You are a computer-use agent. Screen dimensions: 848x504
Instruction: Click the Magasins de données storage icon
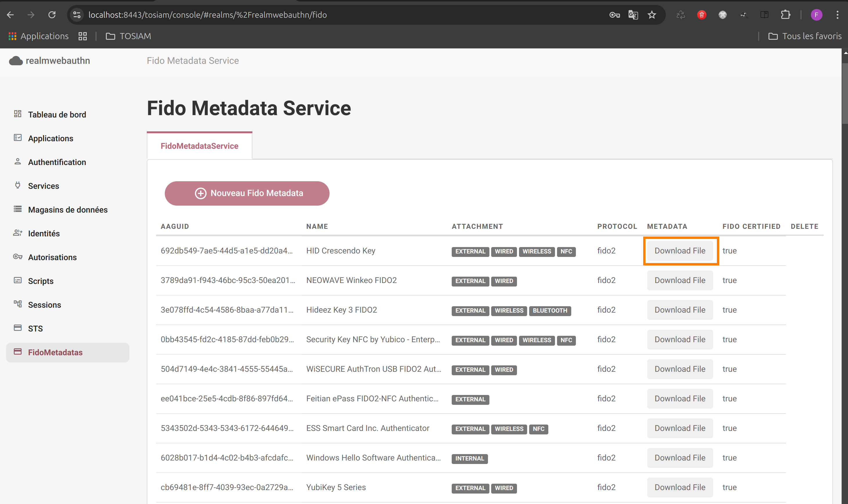(x=18, y=209)
